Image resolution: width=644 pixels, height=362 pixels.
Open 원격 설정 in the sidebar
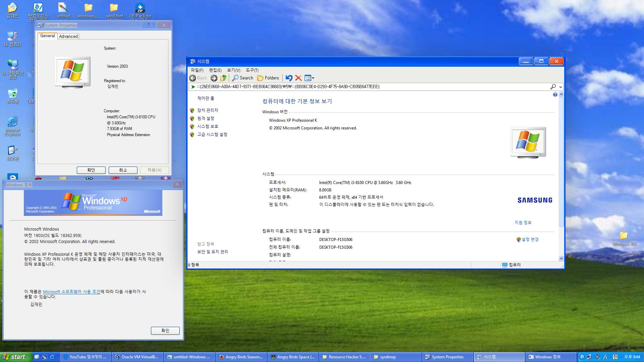(x=206, y=118)
